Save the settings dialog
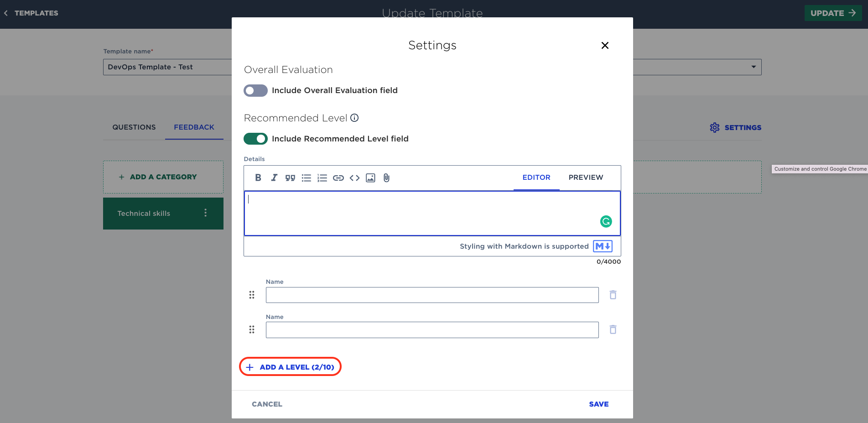This screenshot has height=423, width=868. 598,404
